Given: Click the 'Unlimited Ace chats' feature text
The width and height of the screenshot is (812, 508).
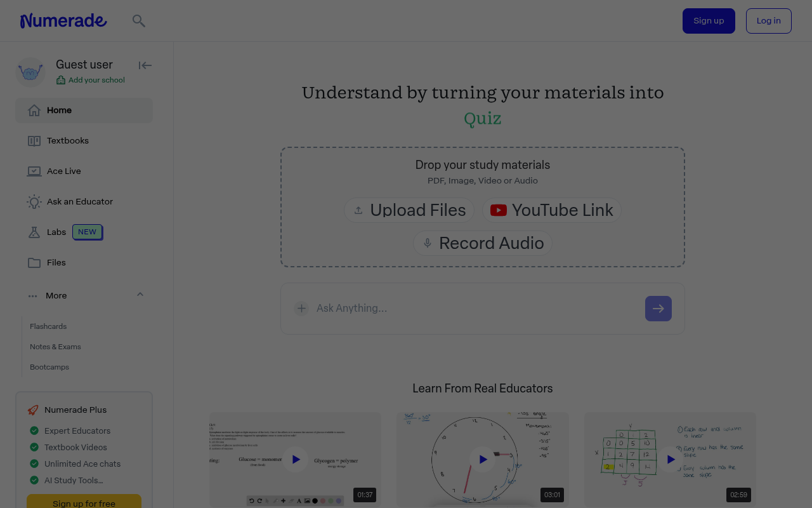Looking at the screenshot, I should 82,464.
